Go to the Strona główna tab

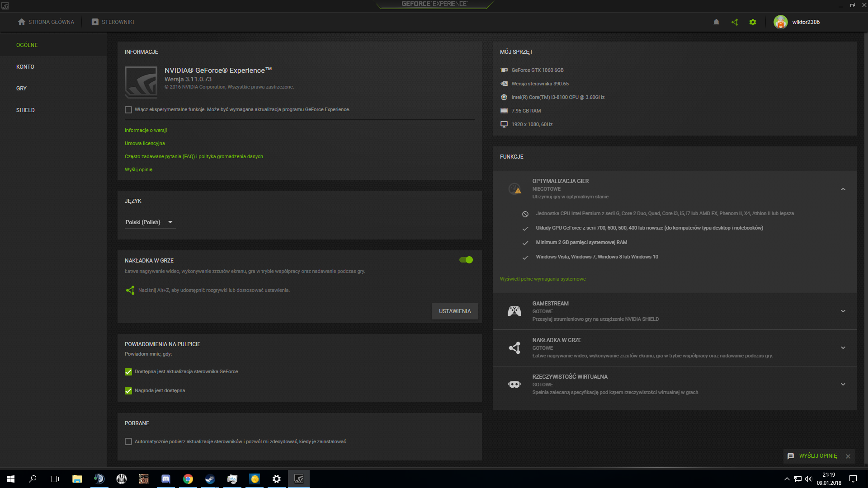tap(46, 22)
